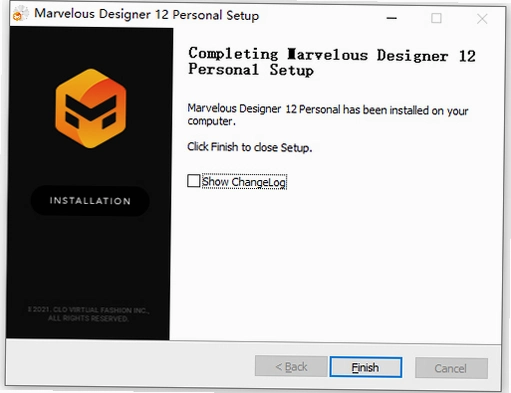Click Finish to close Setup

(366, 367)
